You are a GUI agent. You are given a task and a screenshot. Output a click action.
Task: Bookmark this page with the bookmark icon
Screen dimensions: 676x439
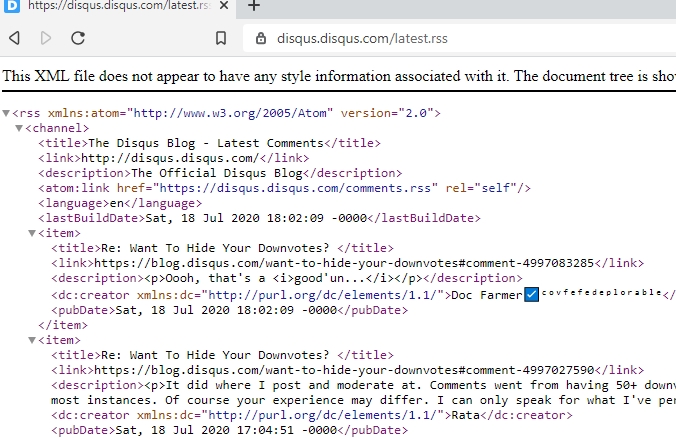(221, 38)
